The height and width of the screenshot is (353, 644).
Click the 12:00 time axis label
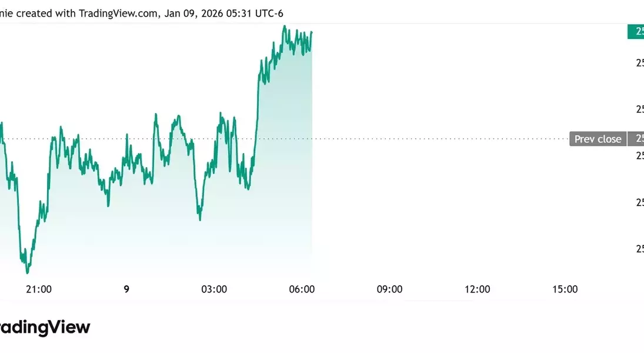pyautogui.click(x=477, y=289)
